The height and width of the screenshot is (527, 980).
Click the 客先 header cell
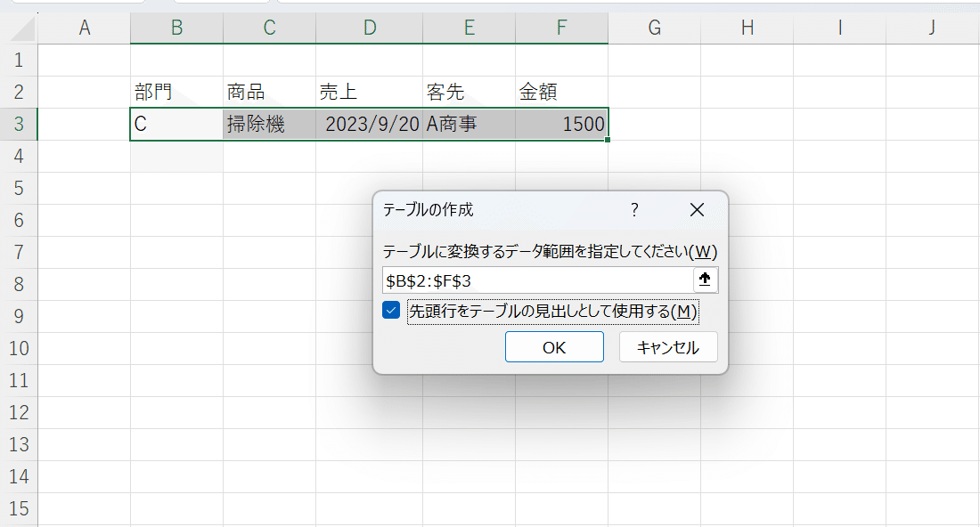pos(469,93)
